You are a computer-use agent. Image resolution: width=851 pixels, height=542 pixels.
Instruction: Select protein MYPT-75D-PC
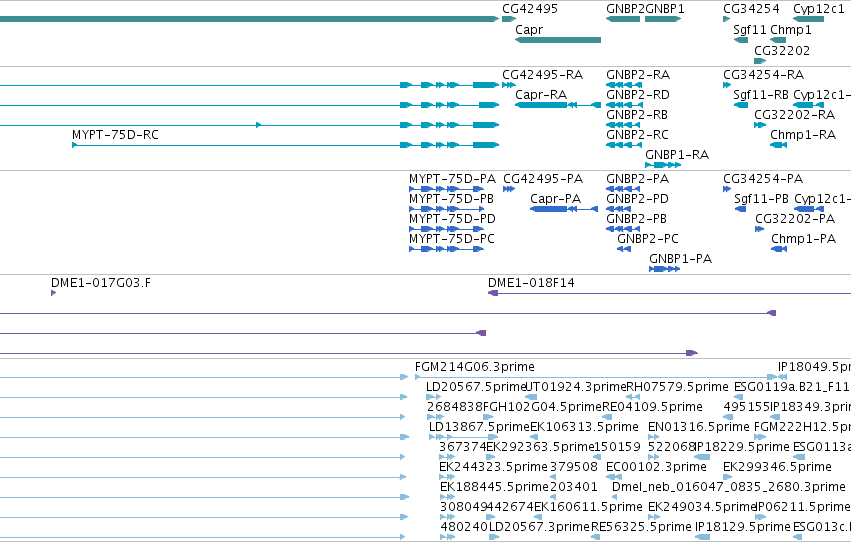tap(452, 239)
